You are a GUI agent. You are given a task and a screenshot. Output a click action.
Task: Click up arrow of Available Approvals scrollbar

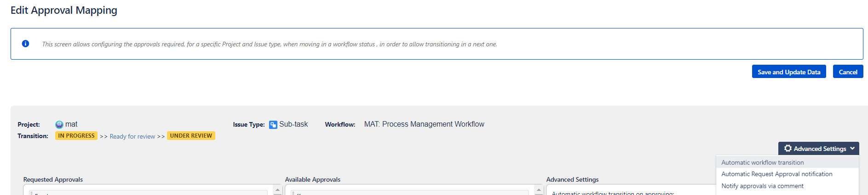pos(539,190)
